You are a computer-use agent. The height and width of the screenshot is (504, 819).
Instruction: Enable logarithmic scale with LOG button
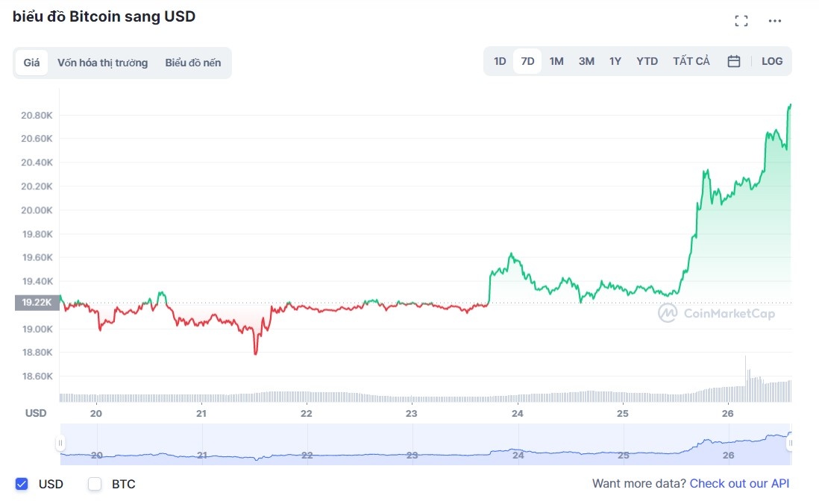772,61
